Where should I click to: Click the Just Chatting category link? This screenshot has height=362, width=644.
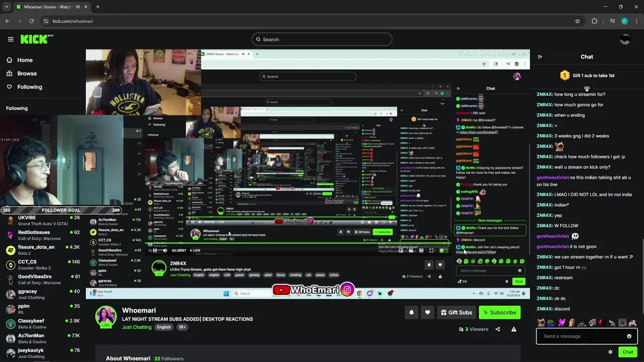[x=136, y=327]
